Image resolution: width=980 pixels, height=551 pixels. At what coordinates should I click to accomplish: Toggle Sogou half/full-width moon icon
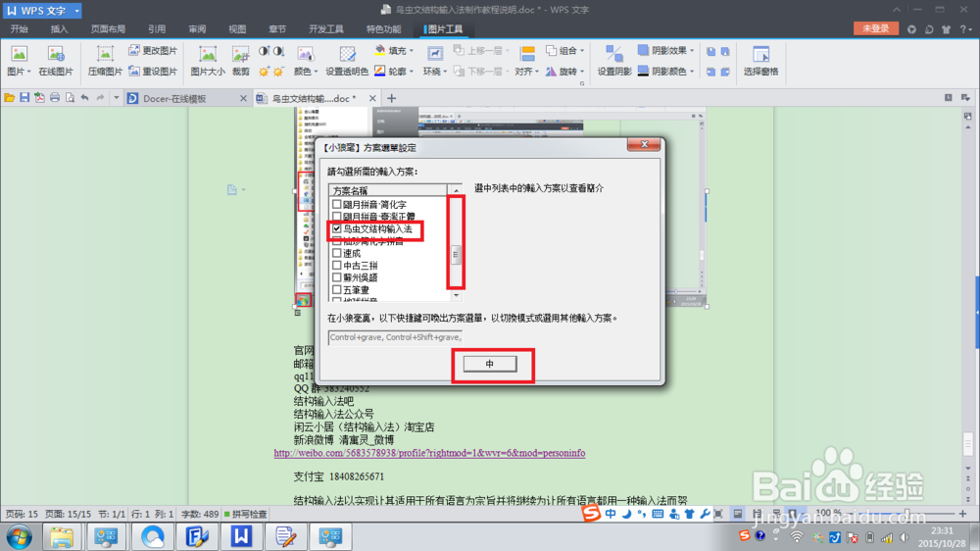[x=626, y=514]
